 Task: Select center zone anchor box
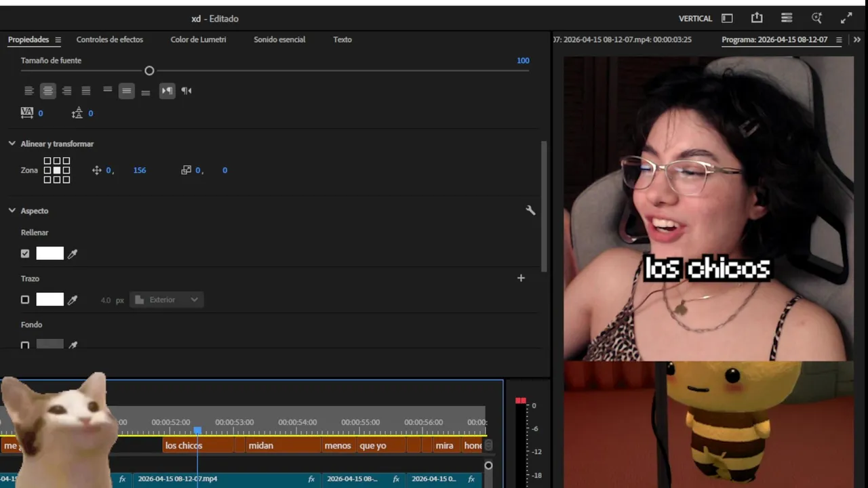coord(57,170)
